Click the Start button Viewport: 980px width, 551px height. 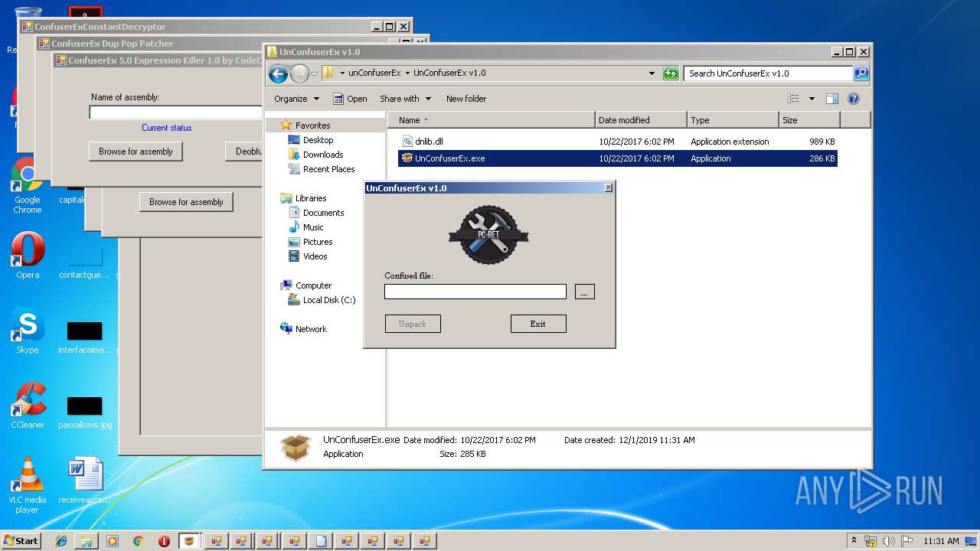(x=21, y=540)
